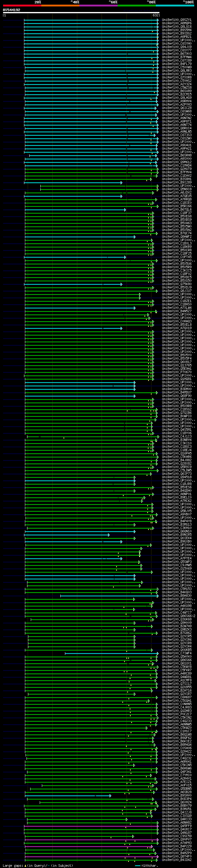Open hit UniRef100_Q5N9I8
Viewport: 197px width, 868px height.
(176, 189)
